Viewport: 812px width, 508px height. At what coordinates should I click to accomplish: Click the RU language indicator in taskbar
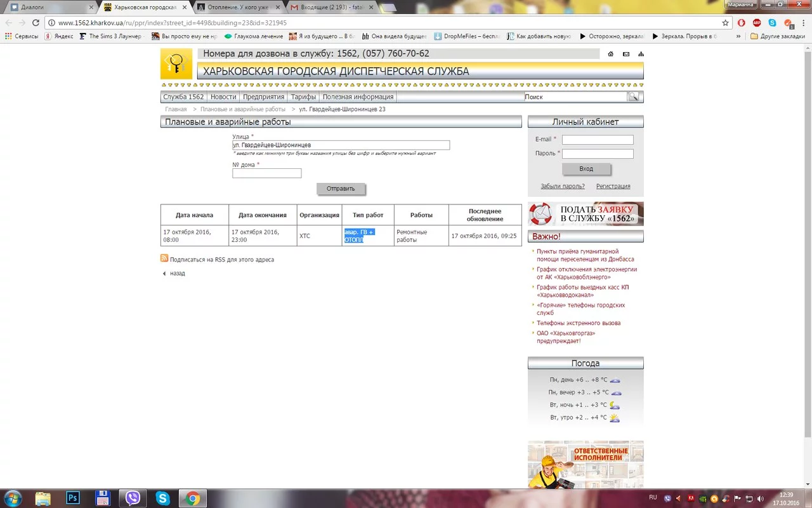(653, 497)
